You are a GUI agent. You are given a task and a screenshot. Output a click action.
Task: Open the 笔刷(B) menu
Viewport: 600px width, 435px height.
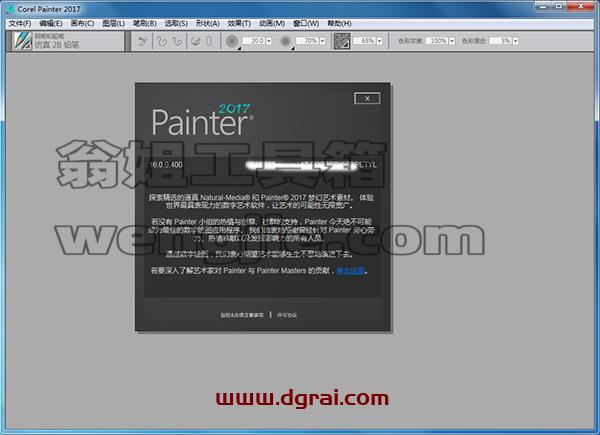[145, 24]
